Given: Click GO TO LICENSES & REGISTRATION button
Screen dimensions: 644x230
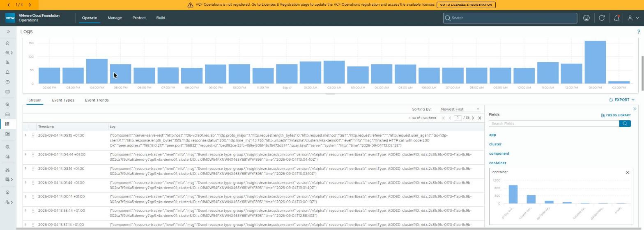Looking at the screenshot, I should [466, 5].
